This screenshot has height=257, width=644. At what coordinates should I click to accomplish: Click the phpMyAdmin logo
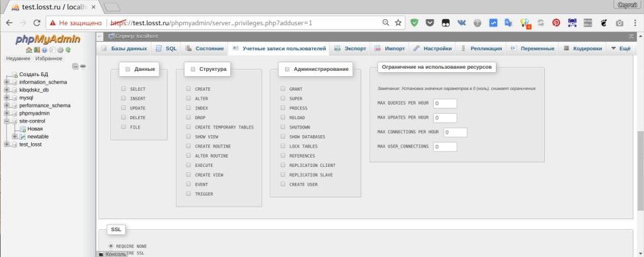click(x=48, y=40)
